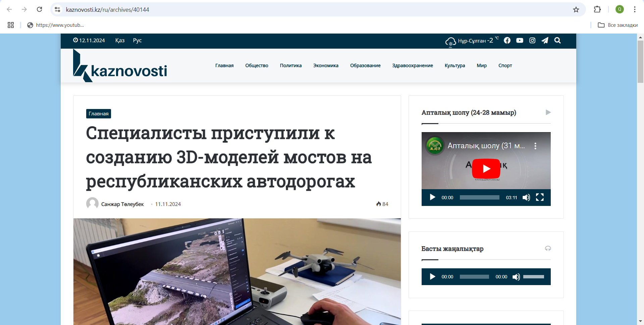Click the Нұр-Сұлтан weather widget

[x=472, y=41]
